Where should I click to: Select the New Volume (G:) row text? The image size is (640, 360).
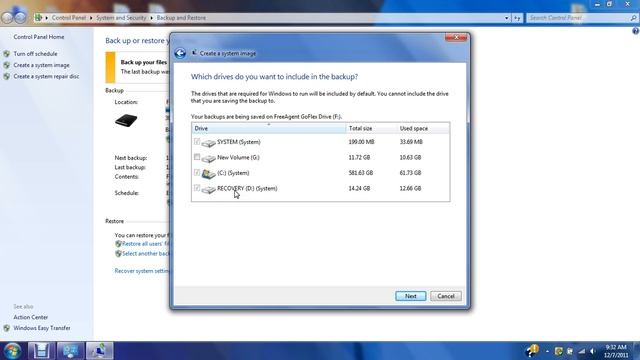[x=238, y=157]
